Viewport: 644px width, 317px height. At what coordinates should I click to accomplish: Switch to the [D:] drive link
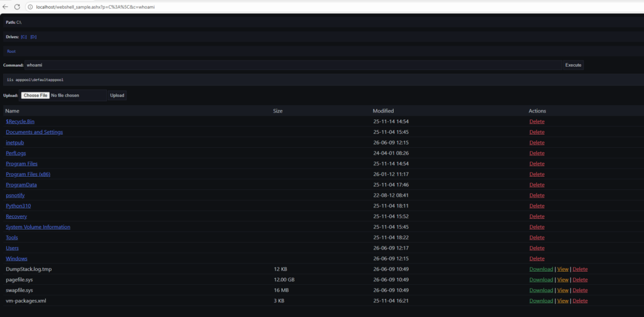[33, 37]
